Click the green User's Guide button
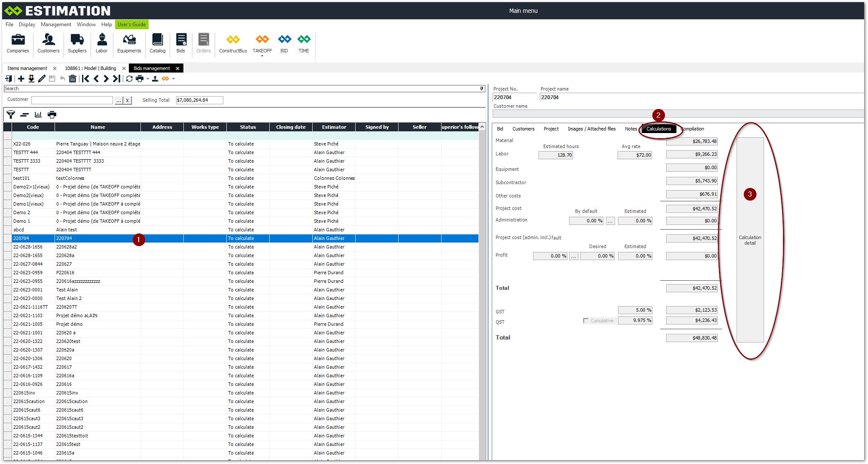868x464 pixels. coord(131,24)
